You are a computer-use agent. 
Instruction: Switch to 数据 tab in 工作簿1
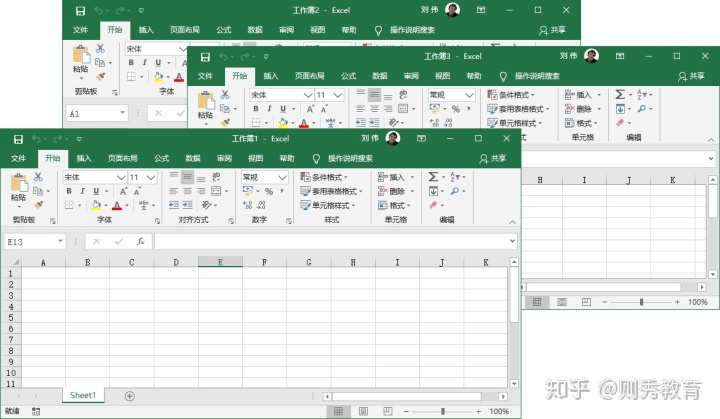click(193, 158)
